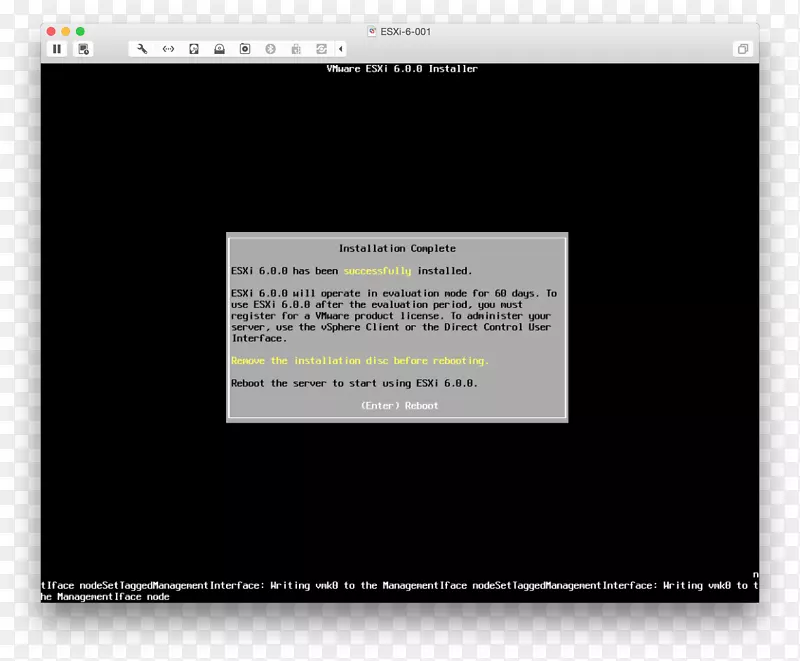800x661 pixels.
Task: Click the camera device icon
Action: point(245,48)
